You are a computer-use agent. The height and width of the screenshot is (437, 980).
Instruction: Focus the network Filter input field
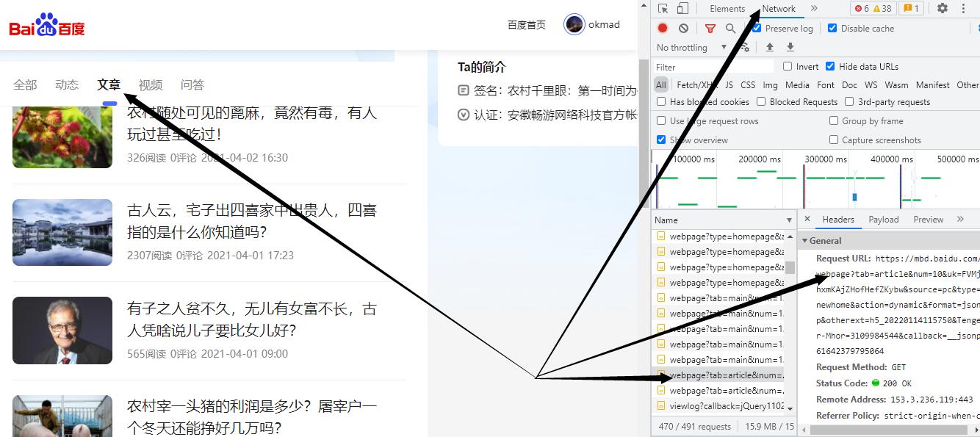click(x=713, y=66)
